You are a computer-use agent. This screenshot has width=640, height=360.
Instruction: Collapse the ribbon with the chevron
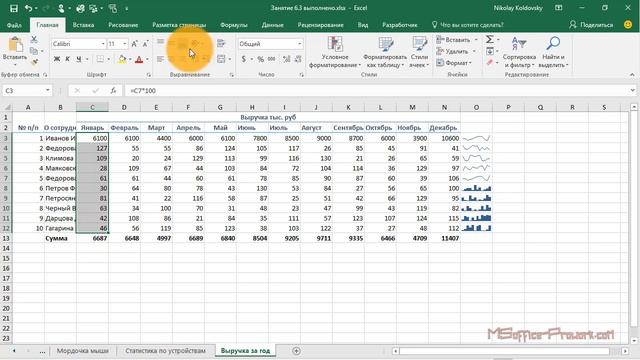coord(632,75)
